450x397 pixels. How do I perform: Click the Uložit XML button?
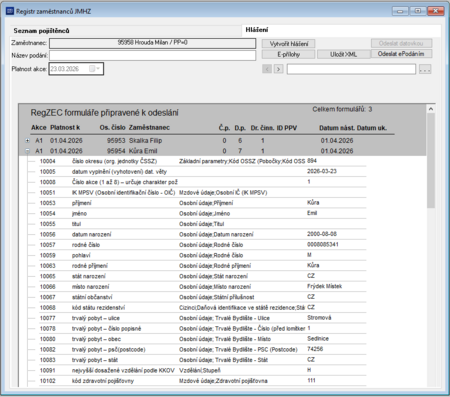pos(343,54)
